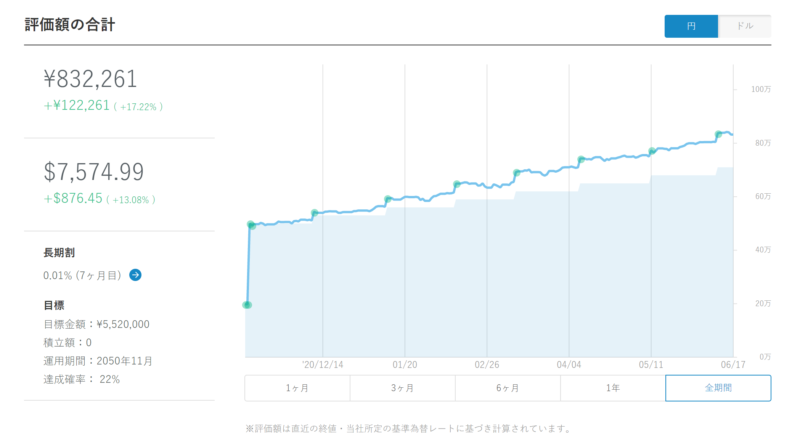Click the deposit marker near 50万 at chart start

coord(251,225)
